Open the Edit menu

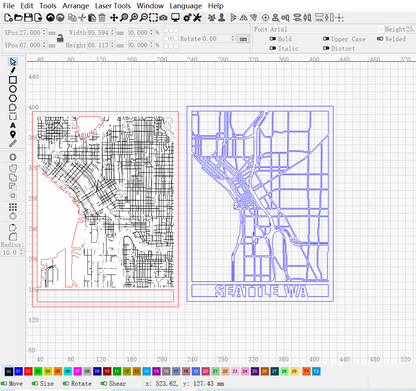coord(27,6)
